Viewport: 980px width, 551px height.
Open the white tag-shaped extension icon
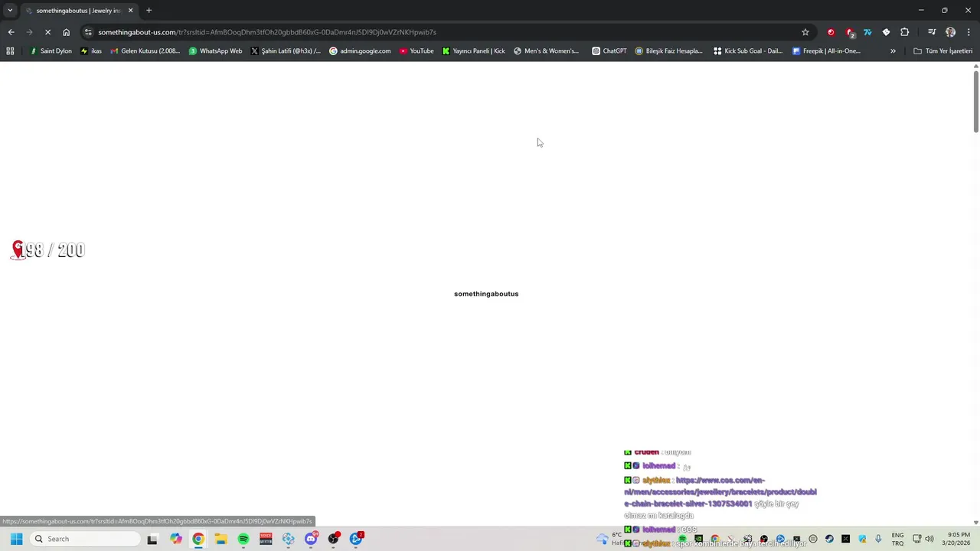pos(886,32)
